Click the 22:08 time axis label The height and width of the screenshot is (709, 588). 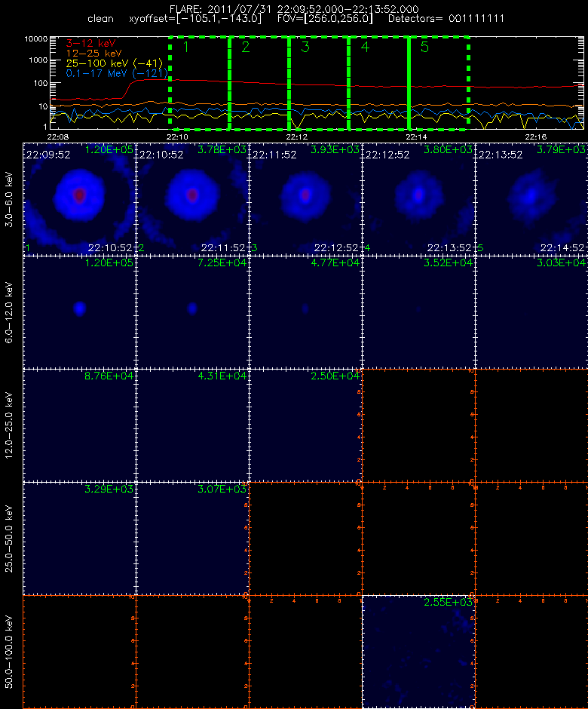(58, 137)
